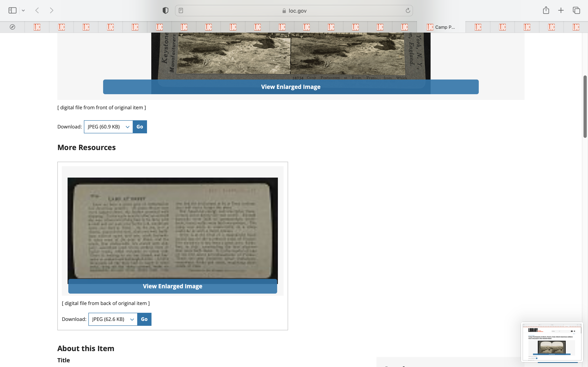Screen dimensions: 588x367
Task: Switch to the Camp P... tab
Action: tap(441, 27)
